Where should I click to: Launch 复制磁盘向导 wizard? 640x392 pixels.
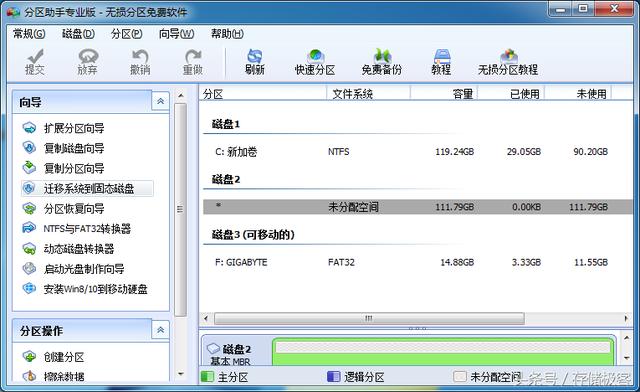click(x=63, y=148)
